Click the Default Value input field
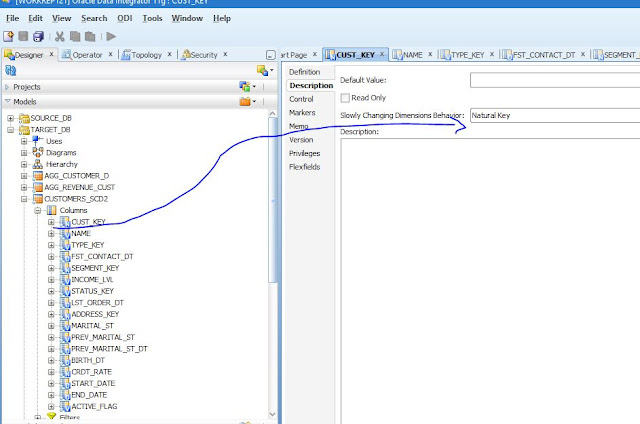640x424 pixels. pyautogui.click(x=555, y=80)
